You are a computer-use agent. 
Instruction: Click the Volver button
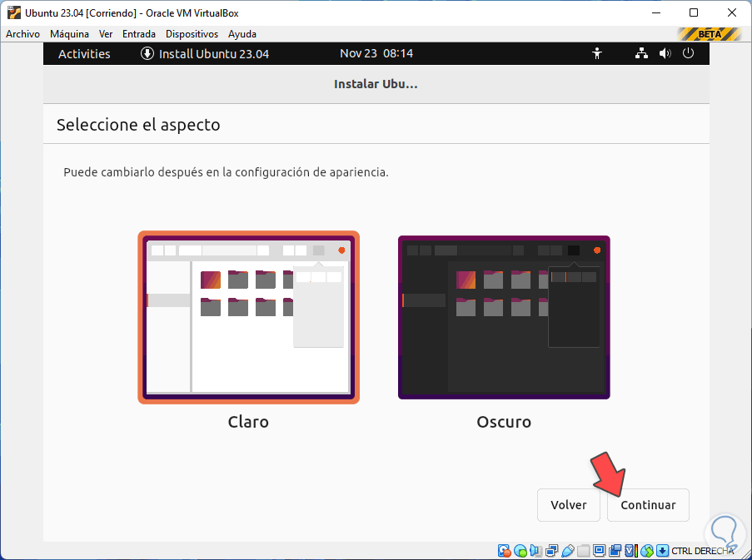point(568,505)
